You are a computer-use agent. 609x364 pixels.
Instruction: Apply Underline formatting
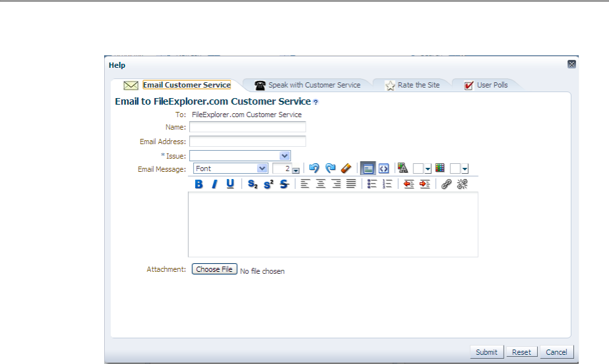coord(230,184)
